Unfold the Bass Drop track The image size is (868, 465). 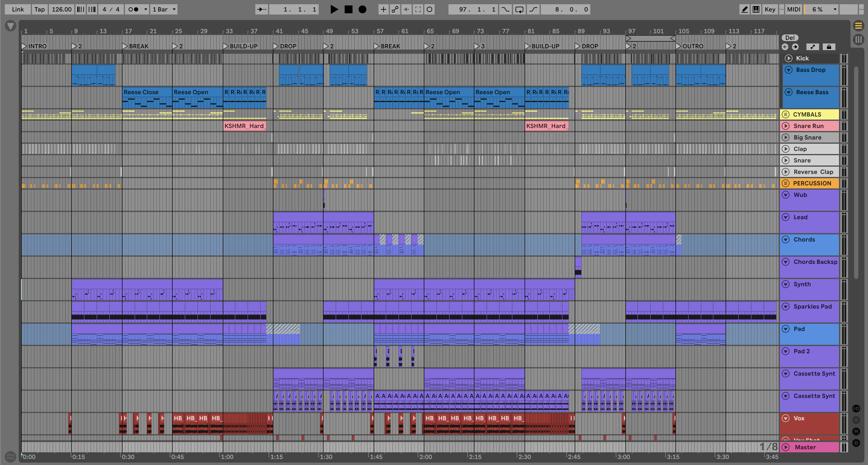click(x=789, y=70)
